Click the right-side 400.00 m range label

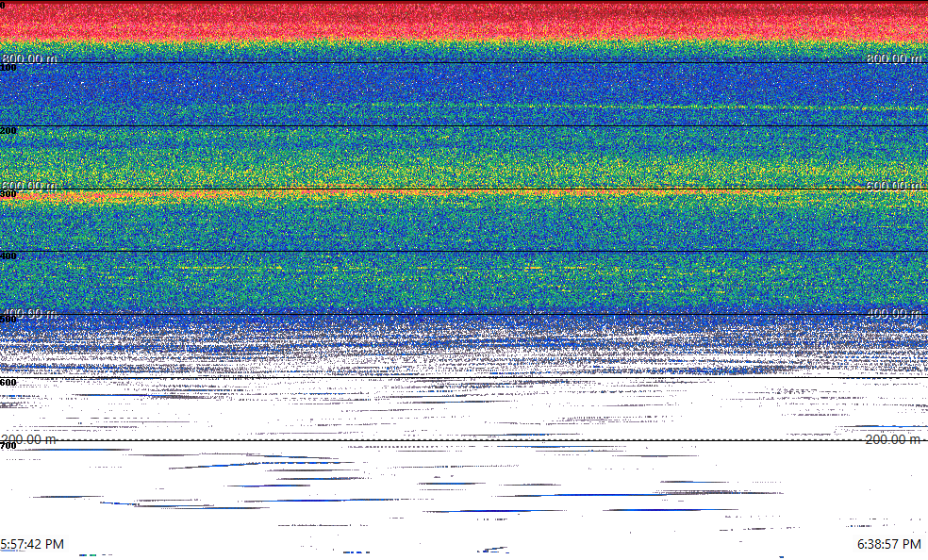[894, 313]
